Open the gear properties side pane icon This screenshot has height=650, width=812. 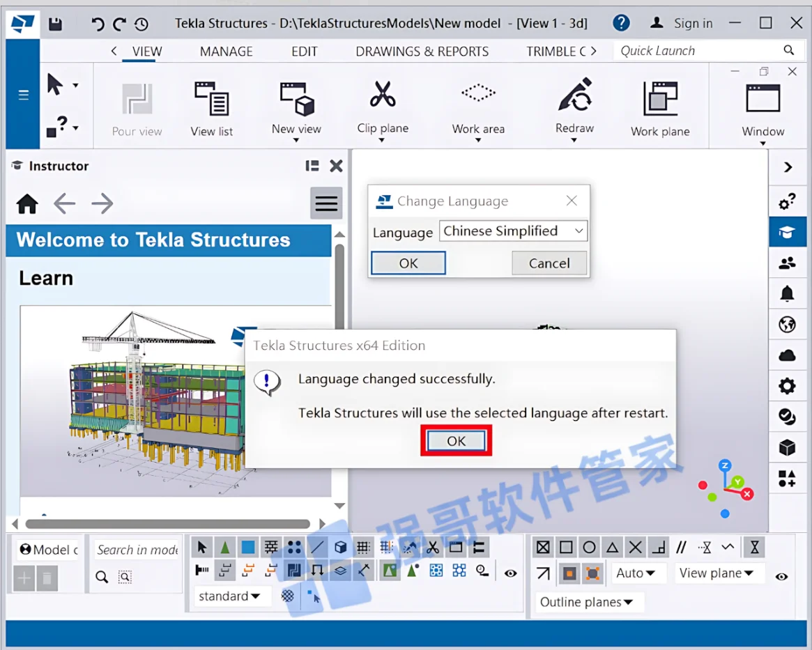pos(787,385)
